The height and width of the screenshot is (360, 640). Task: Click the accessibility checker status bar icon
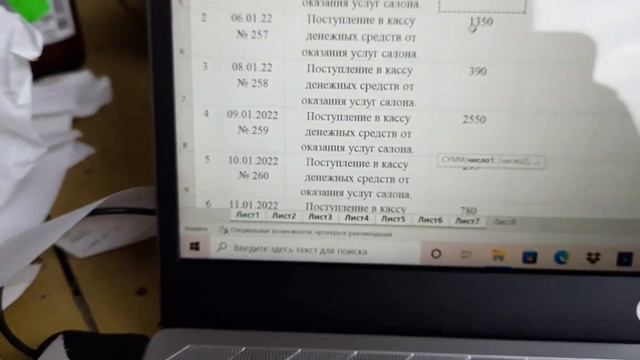[x=223, y=231]
